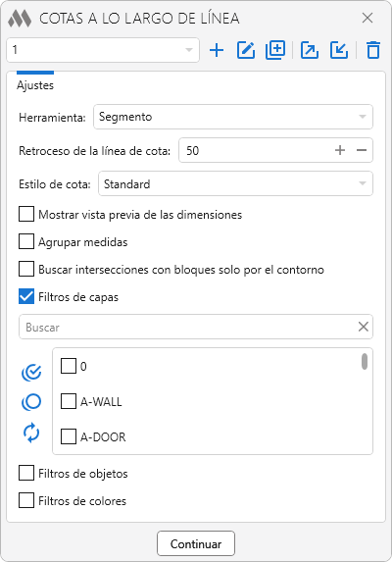
Task: Open the preset selector showing 1
Action: [x=103, y=50]
